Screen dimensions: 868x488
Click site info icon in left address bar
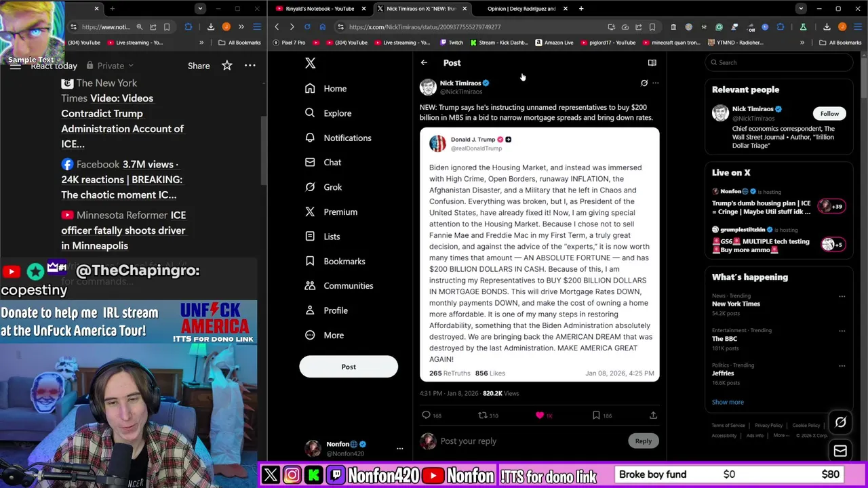(x=73, y=26)
